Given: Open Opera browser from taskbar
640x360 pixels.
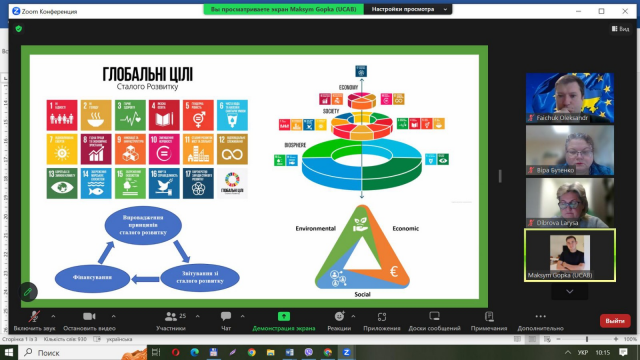Looking at the screenshot, I should (x=176, y=352).
